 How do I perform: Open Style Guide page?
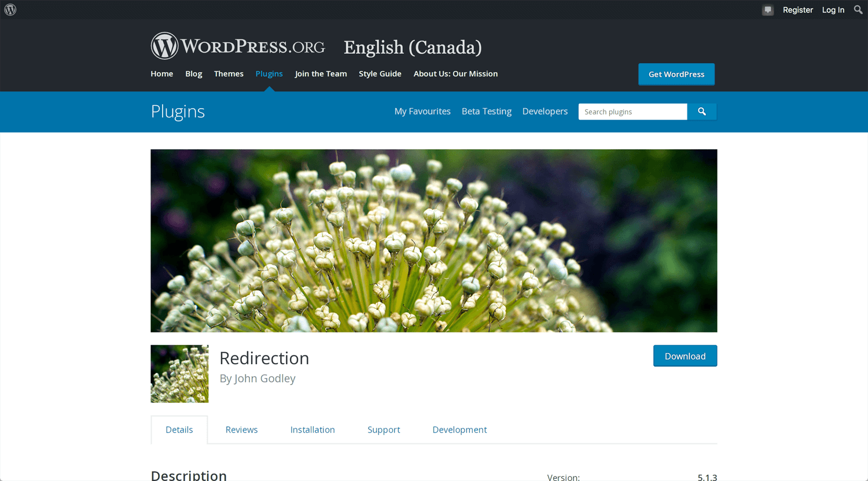click(380, 73)
